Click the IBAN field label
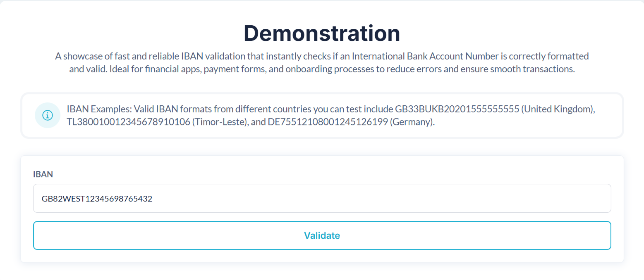The width and height of the screenshot is (644, 280). (x=43, y=174)
